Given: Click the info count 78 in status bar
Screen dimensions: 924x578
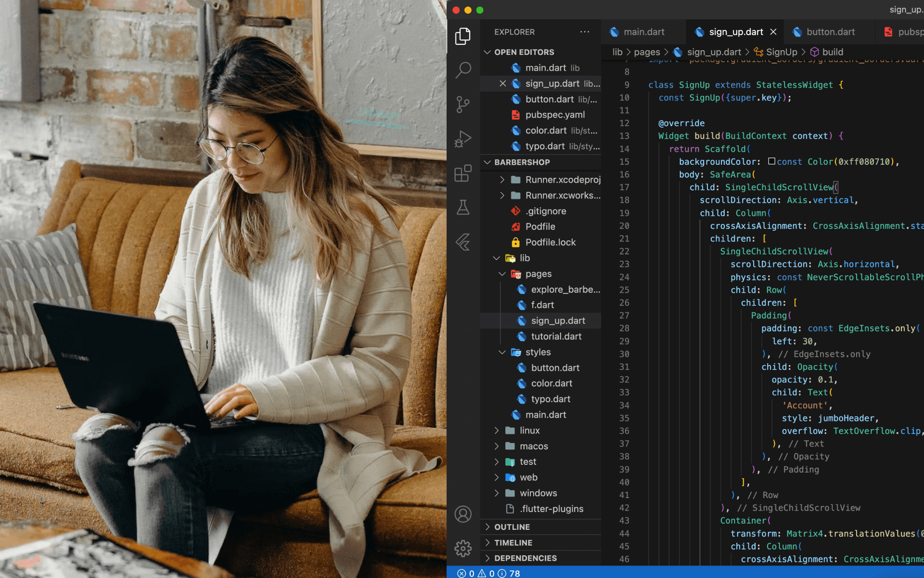Looking at the screenshot, I should click(509, 573).
